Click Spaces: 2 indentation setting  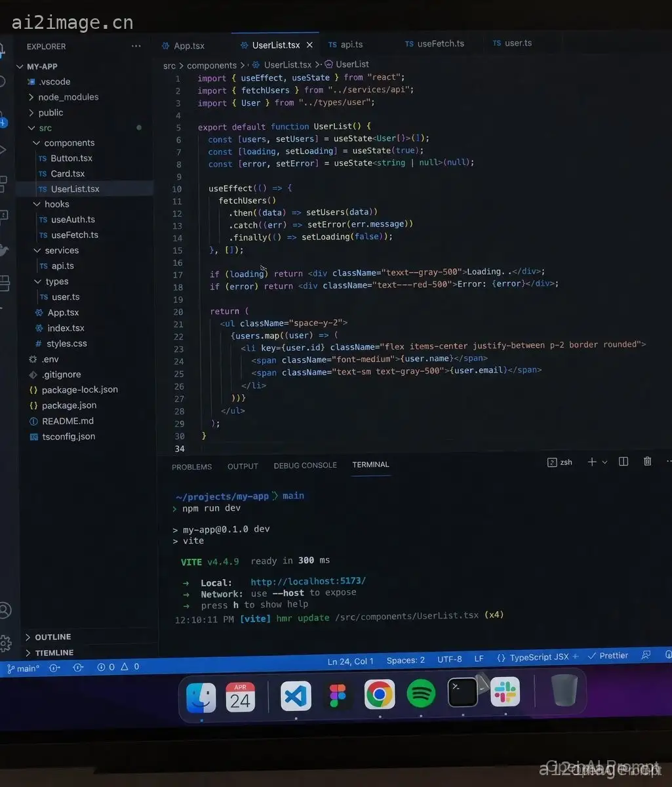coord(405,660)
